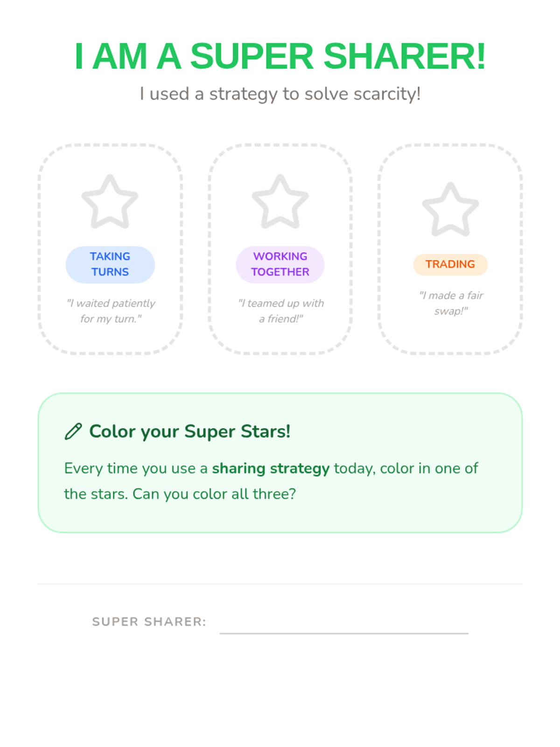The image size is (560, 747).
Task: Click the SUPER SHARER: label
Action: (x=149, y=622)
